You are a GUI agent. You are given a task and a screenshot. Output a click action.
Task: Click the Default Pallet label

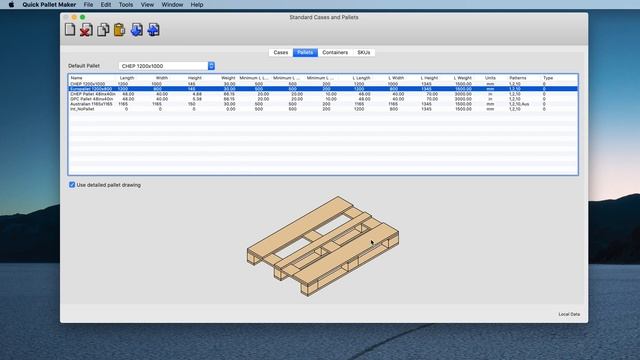coord(84,66)
